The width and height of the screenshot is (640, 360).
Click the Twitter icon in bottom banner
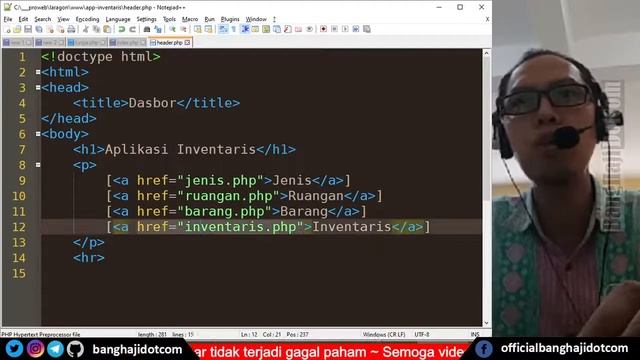(x=14, y=349)
